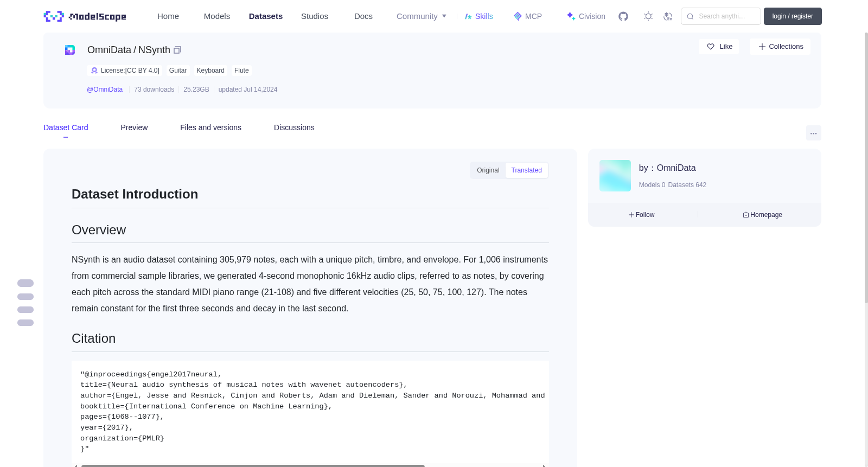
Task: Click the citation code block horizontal scrollbar
Action: 253,465
